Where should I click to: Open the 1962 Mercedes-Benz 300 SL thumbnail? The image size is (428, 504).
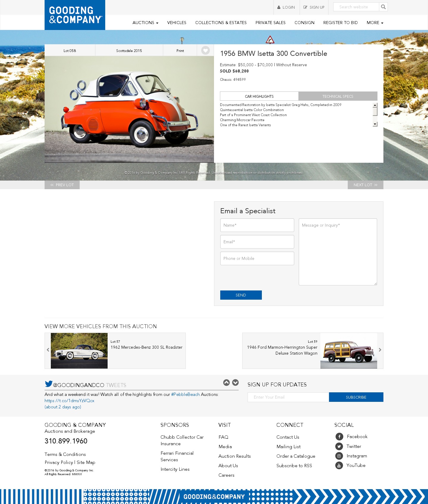click(x=79, y=351)
